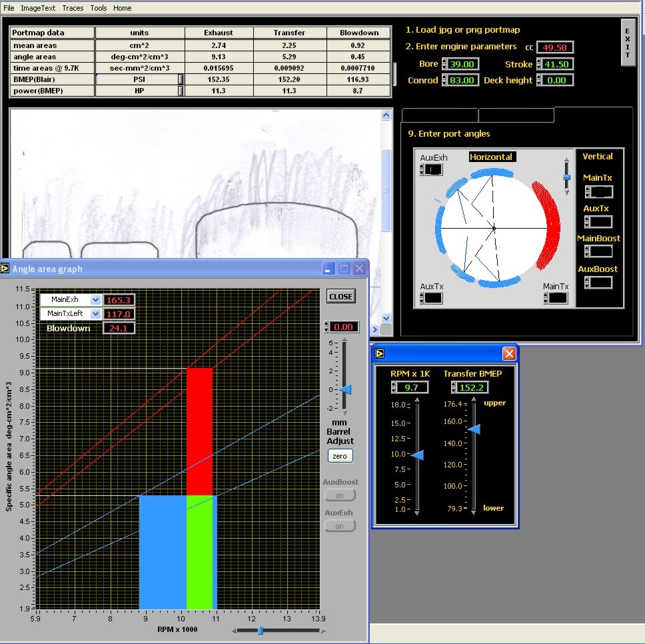
Task: Open the HP units selector for power
Action: coord(180,91)
